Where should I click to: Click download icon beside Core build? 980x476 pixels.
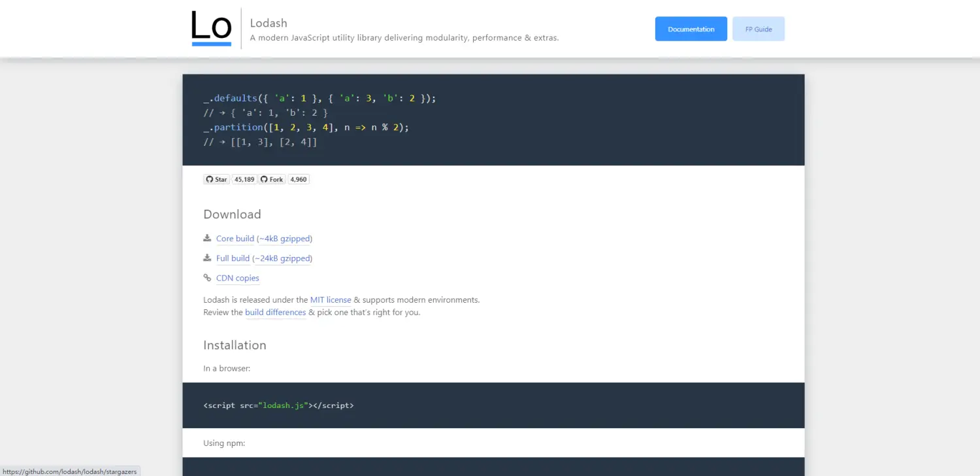coord(207,238)
